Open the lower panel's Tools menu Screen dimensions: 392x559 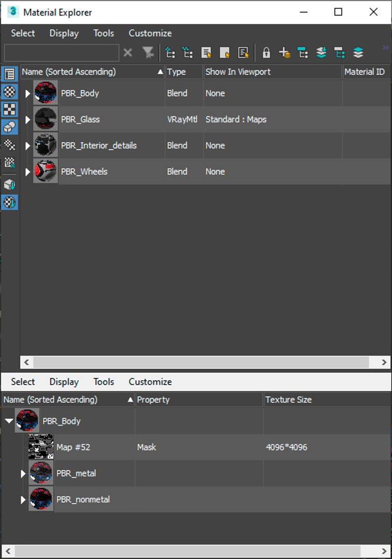pos(104,382)
